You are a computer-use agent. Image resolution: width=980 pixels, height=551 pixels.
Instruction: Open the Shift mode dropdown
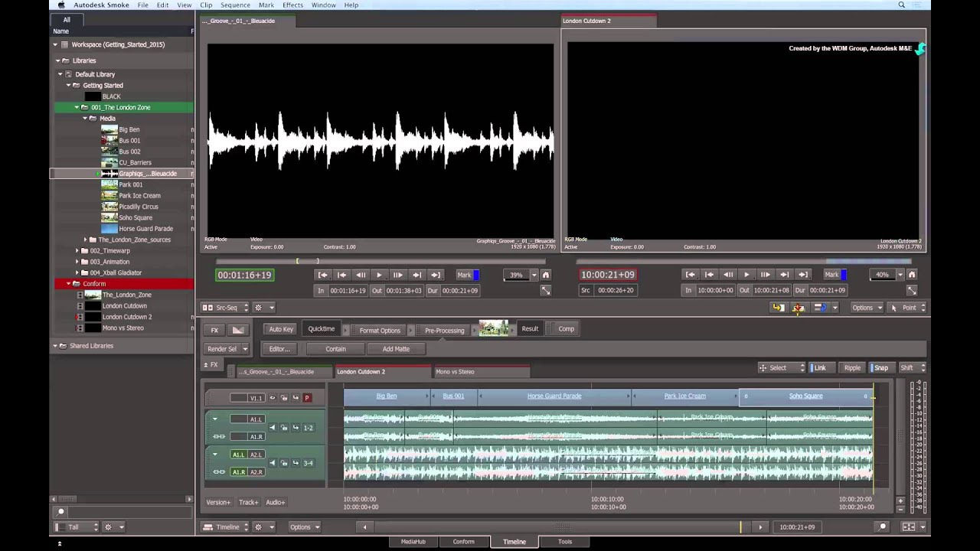tap(911, 368)
